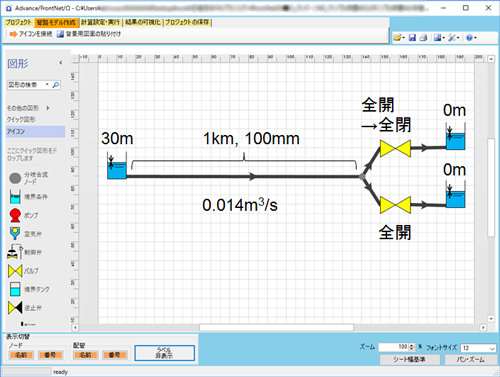
Task: Expand the dropdown arrow beside the image icon
Action: [x=444, y=38]
